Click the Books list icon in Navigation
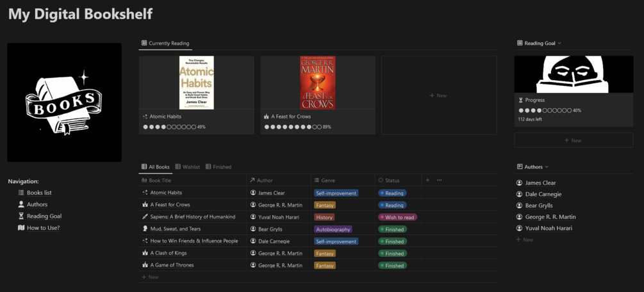The image size is (644, 292). click(x=21, y=193)
